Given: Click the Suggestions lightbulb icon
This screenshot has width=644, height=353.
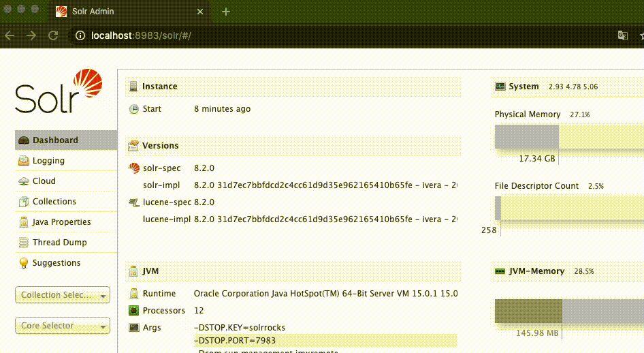Looking at the screenshot, I should click(x=24, y=263).
